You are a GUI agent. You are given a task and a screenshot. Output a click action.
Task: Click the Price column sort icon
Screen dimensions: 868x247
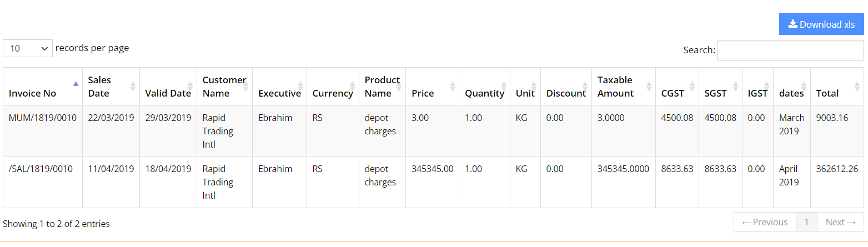[x=452, y=86]
